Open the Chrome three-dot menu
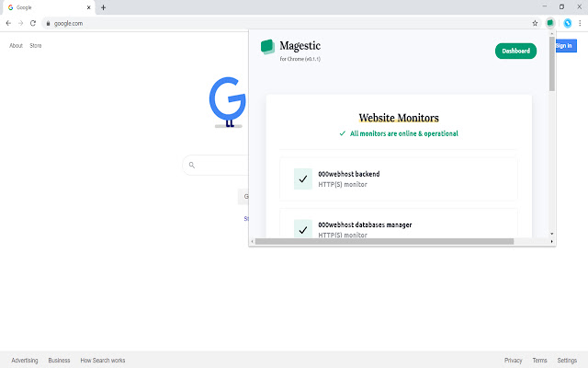This screenshot has height=368, width=588. click(x=580, y=23)
